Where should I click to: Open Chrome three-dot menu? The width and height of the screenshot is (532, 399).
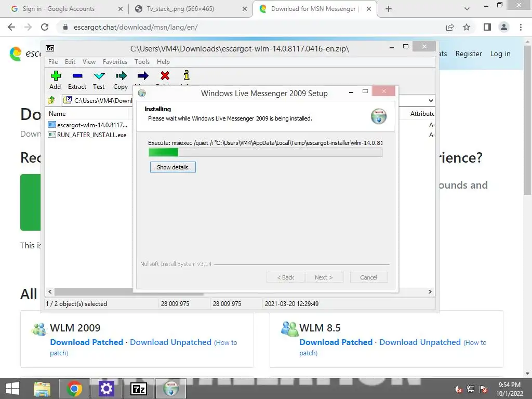(x=521, y=27)
